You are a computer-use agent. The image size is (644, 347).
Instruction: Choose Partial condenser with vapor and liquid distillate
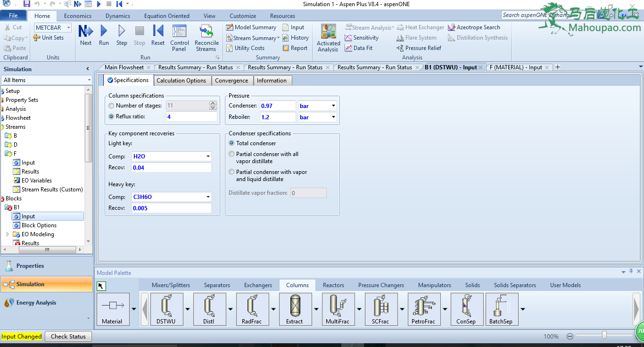[231, 172]
